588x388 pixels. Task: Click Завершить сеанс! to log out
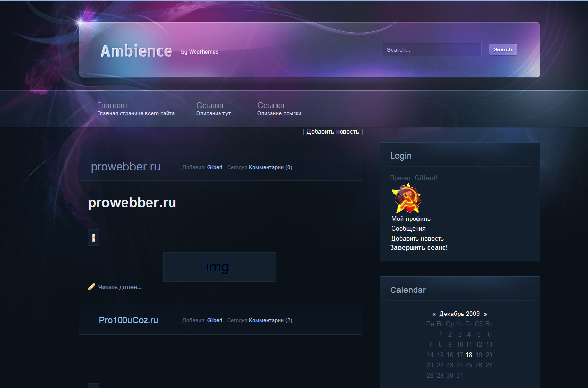[419, 248]
